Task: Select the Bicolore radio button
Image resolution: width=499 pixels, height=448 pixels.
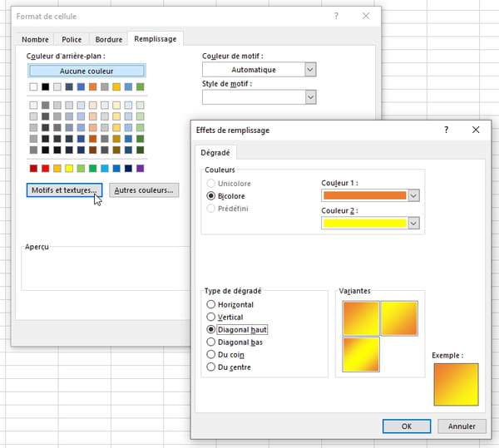Action: 210,196
